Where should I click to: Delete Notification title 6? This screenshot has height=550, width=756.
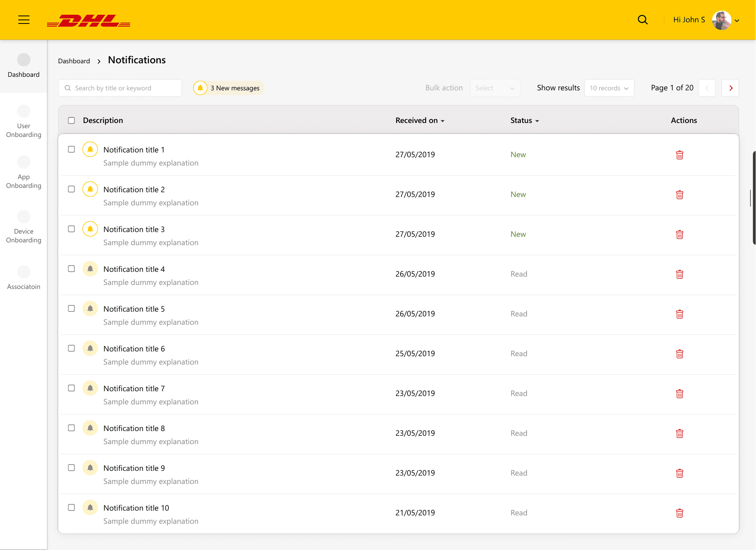coord(680,354)
